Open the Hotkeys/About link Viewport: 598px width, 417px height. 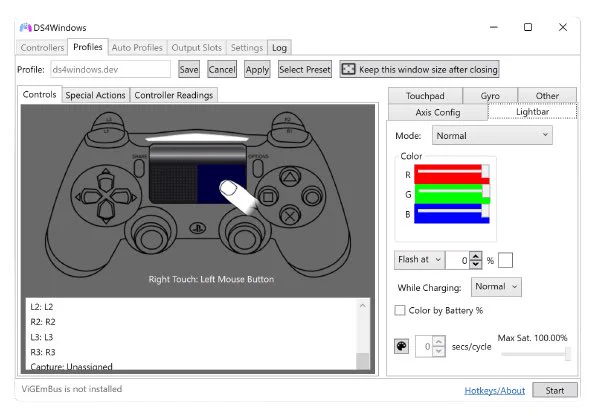coord(494,390)
